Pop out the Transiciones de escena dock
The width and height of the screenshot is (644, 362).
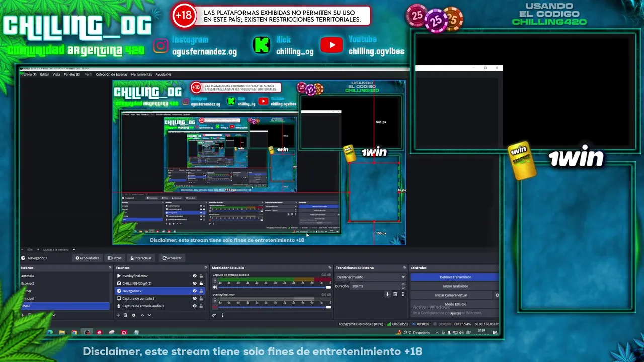(404, 268)
